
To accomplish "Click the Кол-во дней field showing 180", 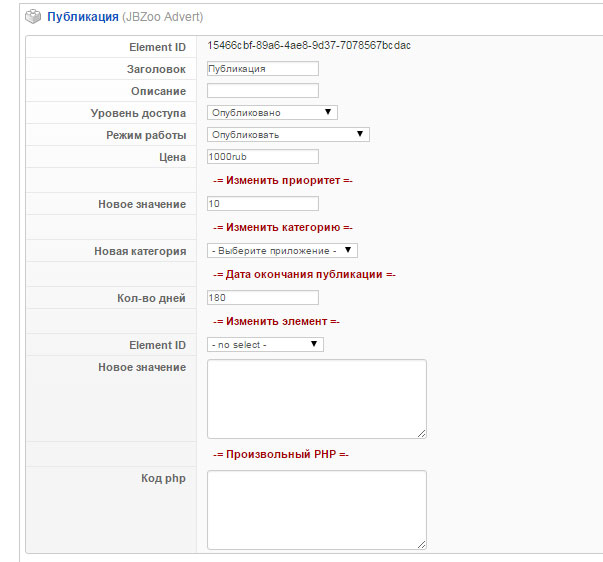I will pyautogui.click(x=262, y=298).
